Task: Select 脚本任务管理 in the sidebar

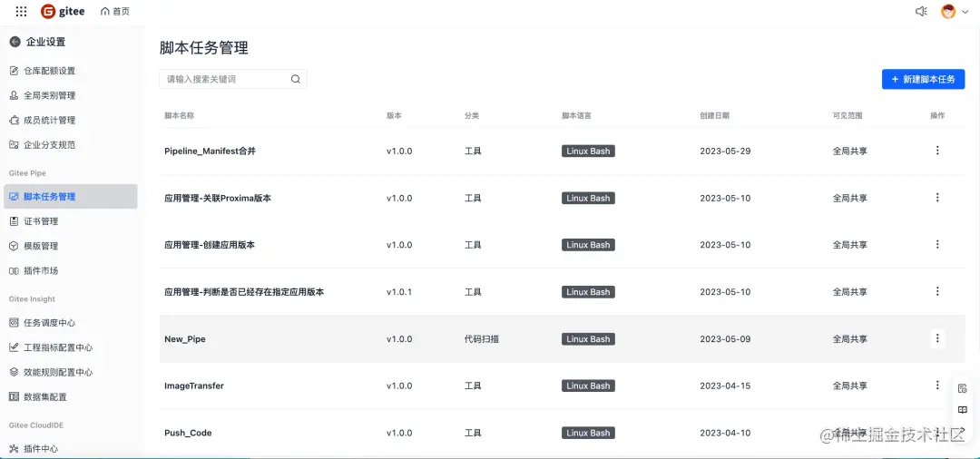Action: [70, 196]
